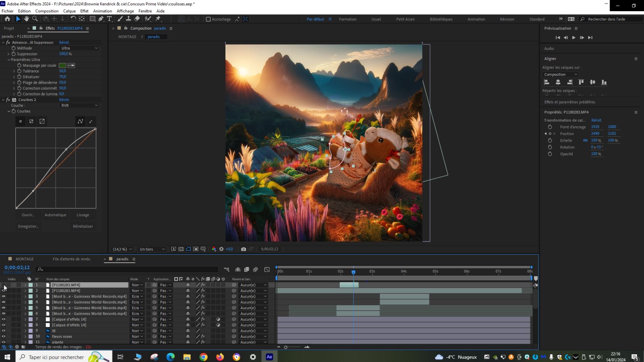
Task: Enable the Accrochage checkbox
Action: pos(208,19)
